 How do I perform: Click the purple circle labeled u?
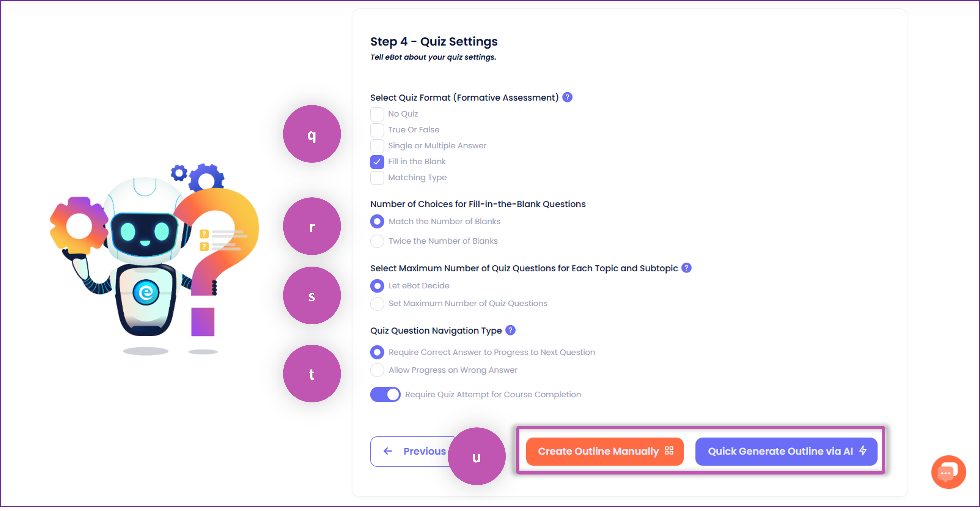tap(477, 456)
